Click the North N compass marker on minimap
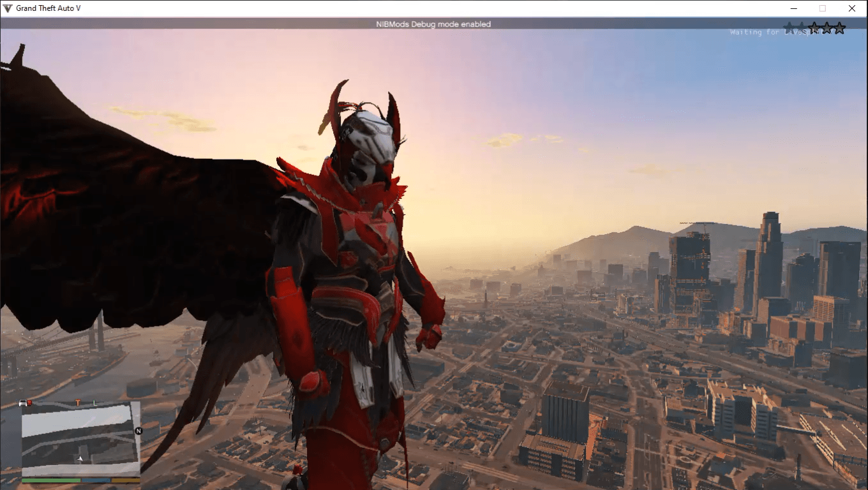This screenshot has height=490, width=868. point(138,431)
